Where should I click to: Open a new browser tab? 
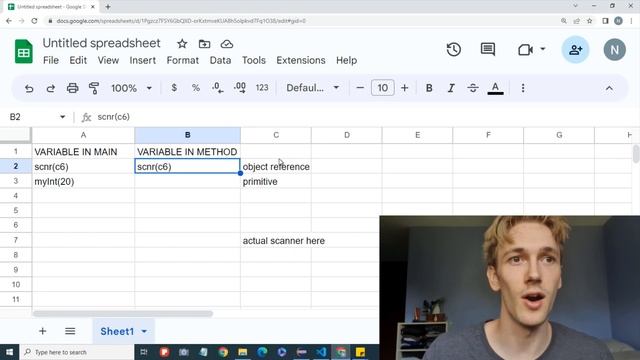click(x=108, y=7)
